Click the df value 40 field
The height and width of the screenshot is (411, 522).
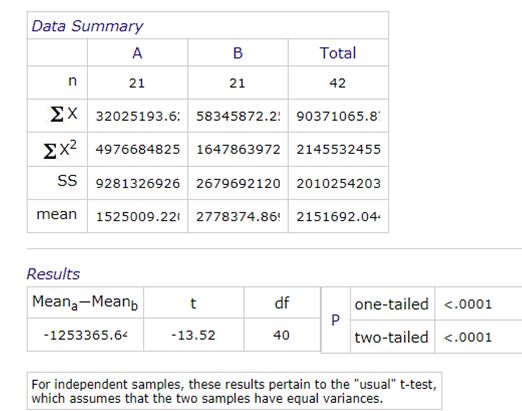coord(282,335)
